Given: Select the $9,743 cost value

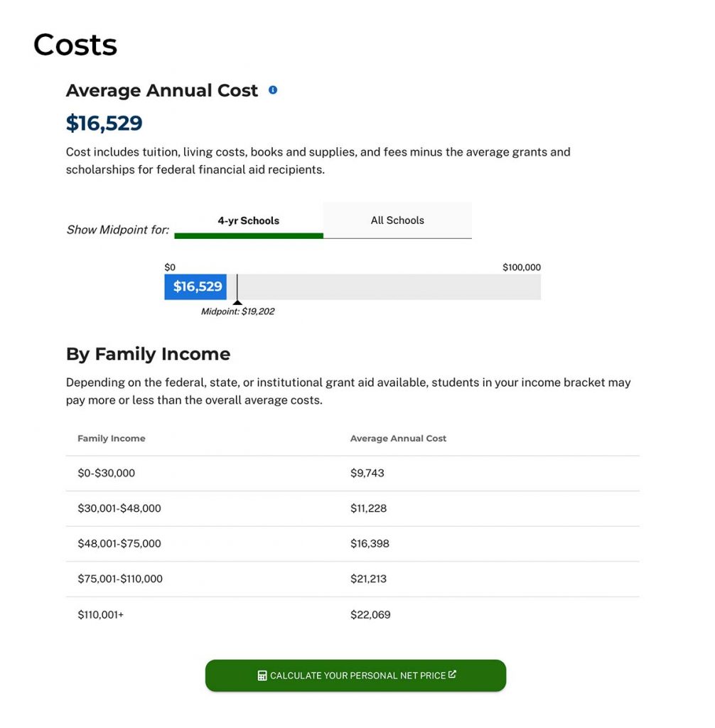Looking at the screenshot, I should (367, 473).
